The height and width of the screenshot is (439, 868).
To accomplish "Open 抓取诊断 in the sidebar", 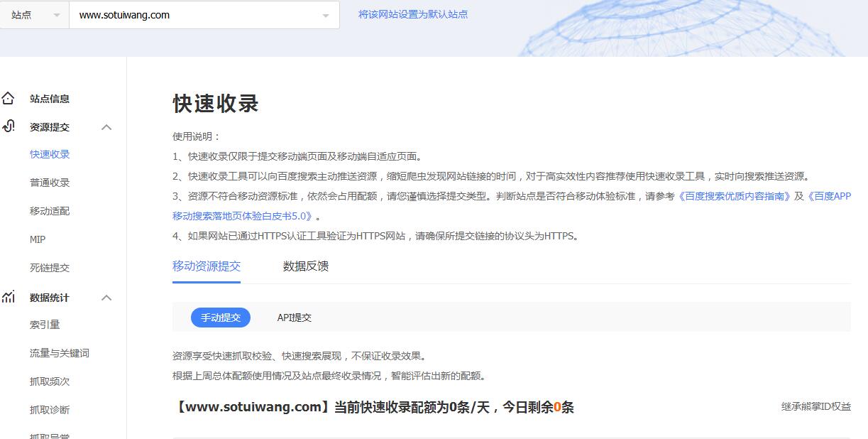I will [x=50, y=410].
